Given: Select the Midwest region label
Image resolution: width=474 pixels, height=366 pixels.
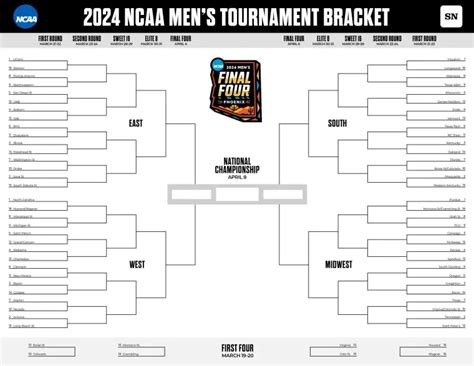Looking at the screenshot, I should [x=338, y=265].
